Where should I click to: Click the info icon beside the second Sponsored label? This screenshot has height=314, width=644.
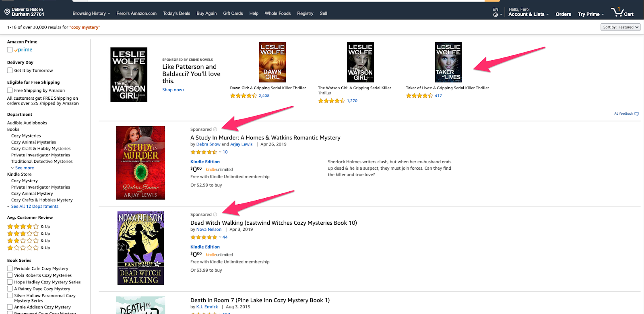pyautogui.click(x=215, y=215)
